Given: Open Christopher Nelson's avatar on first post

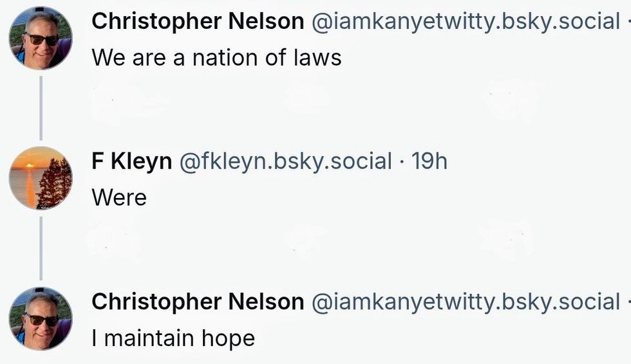Looking at the screenshot, I should (41, 39).
